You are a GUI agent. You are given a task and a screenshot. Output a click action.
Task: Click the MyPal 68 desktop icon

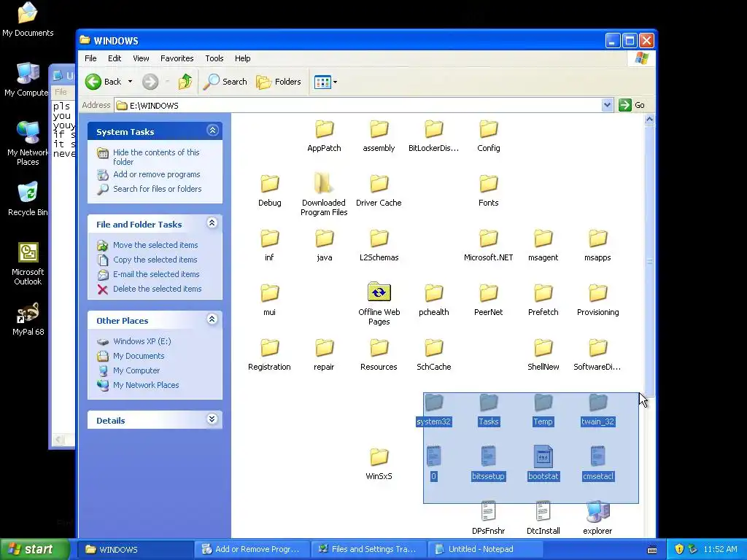pyautogui.click(x=28, y=319)
